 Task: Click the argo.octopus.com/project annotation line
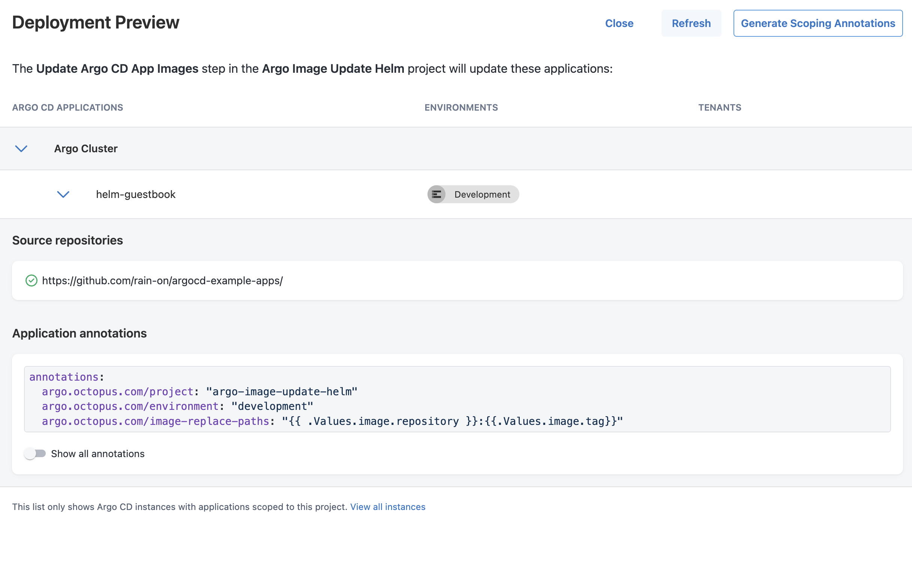point(199,392)
